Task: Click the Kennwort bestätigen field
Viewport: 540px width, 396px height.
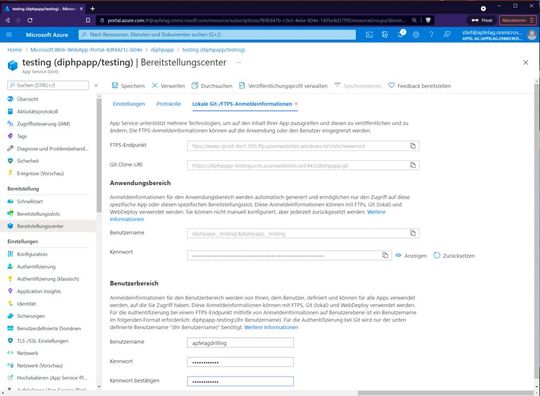Action: coord(240,382)
